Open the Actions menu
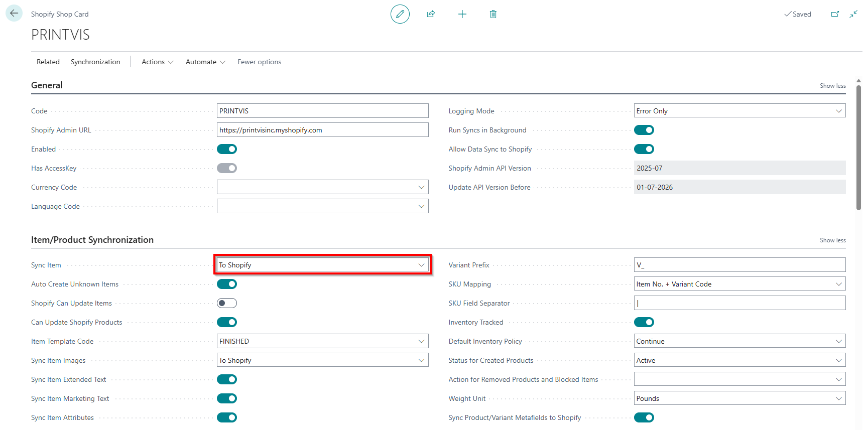 click(157, 62)
